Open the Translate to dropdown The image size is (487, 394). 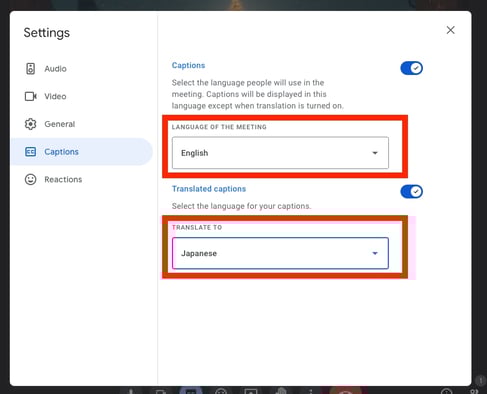tap(280, 253)
